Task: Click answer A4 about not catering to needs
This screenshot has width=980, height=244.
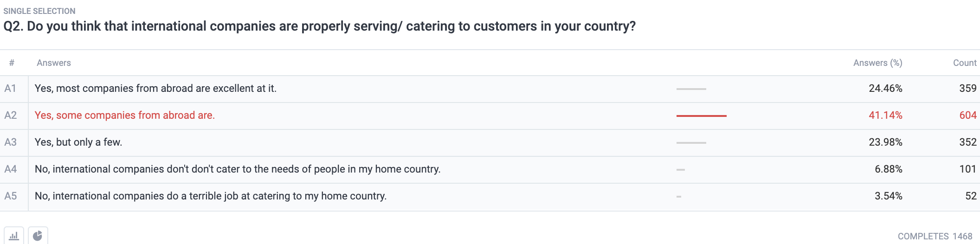Action: click(x=238, y=169)
